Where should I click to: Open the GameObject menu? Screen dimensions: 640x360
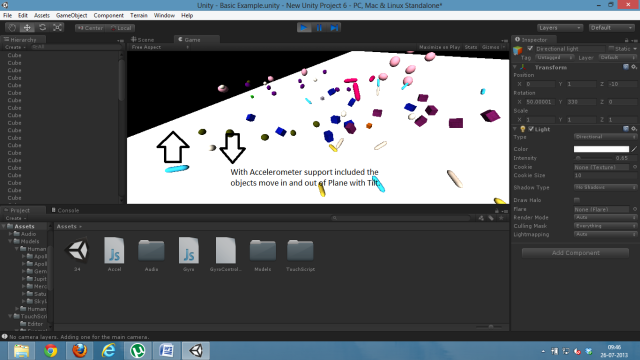pyautogui.click(x=71, y=15)
